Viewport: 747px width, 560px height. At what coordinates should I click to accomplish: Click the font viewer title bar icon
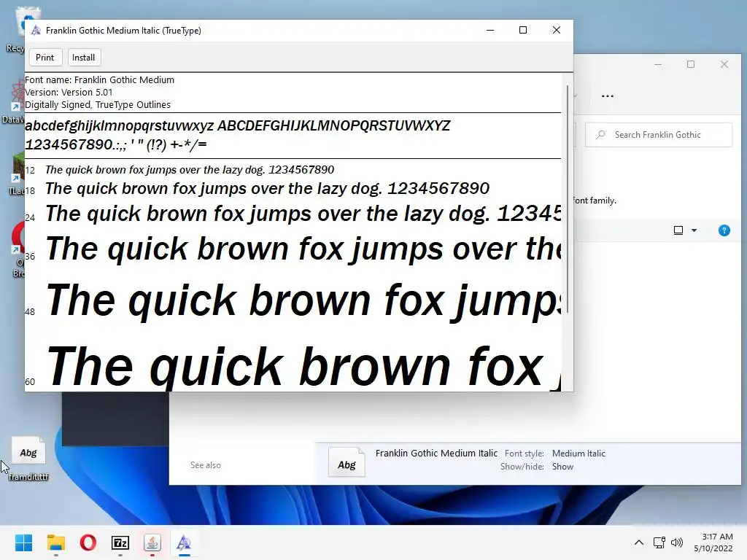coord(36,31)
